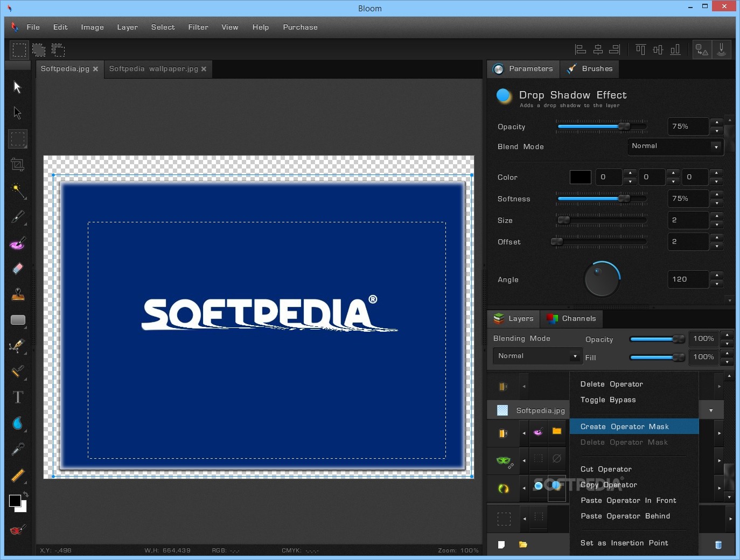The height and width of the screenshot is (560, 740).
Task: Select the outlined direct-selection arrow tool
Action: pos(17,113)
